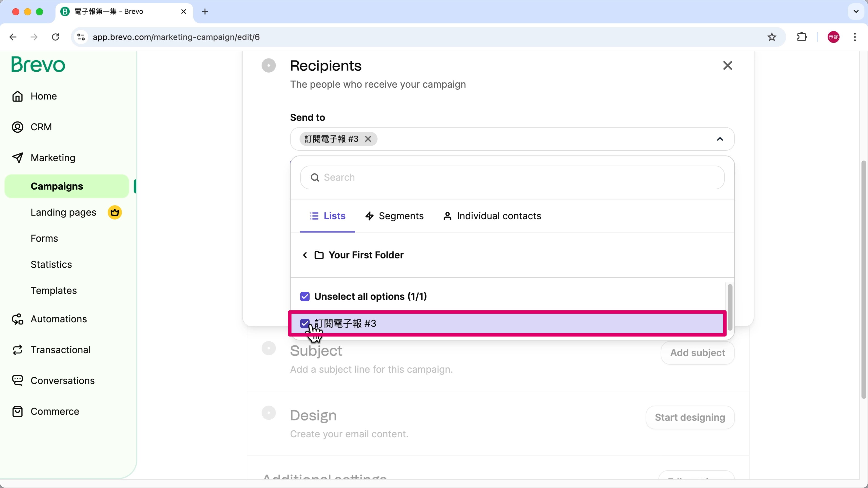Remove 訂閱電子報 #3 chip from Send to

368,139
